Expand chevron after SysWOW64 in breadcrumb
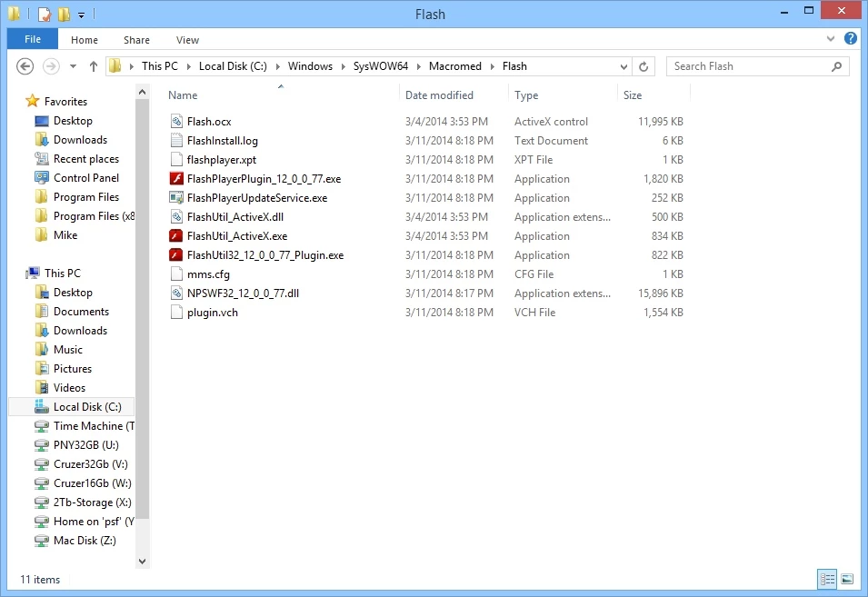The image size is (868, 597). [x=418, y=66]
